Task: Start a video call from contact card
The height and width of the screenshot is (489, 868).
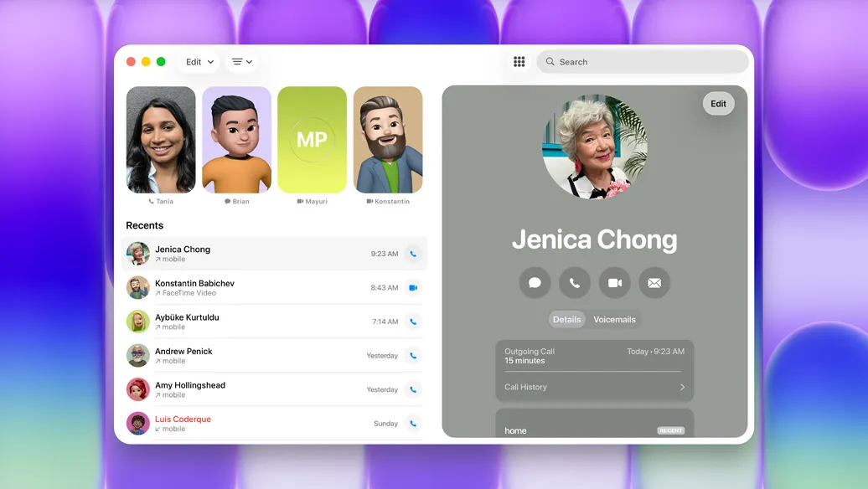Action: (x=614, y=283)
